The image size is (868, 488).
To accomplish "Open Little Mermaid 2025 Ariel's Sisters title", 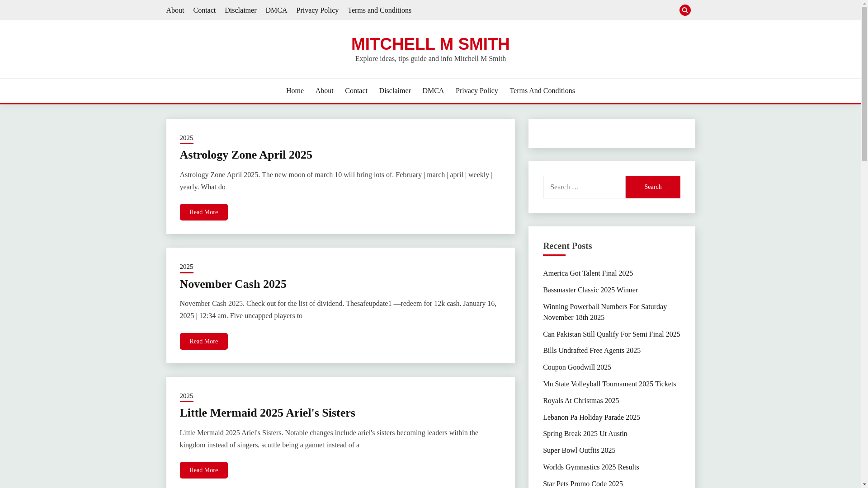I will 267,413.
